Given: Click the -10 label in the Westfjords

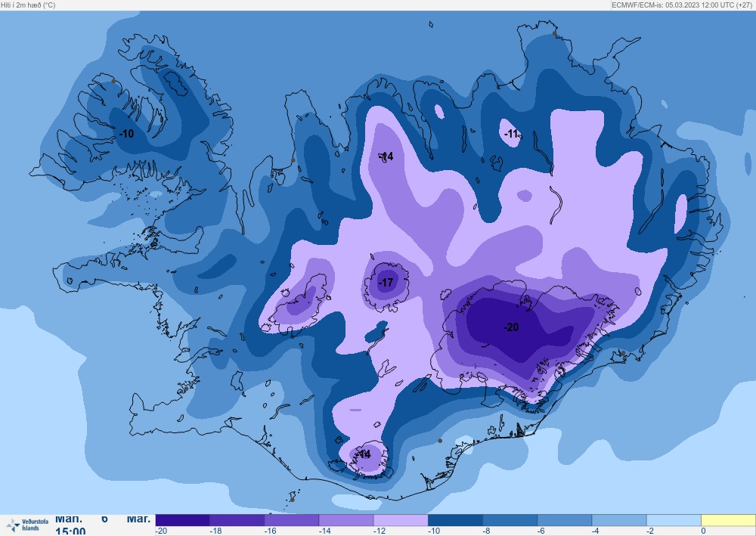Looking at the screenshot, I should coord(126,134).
